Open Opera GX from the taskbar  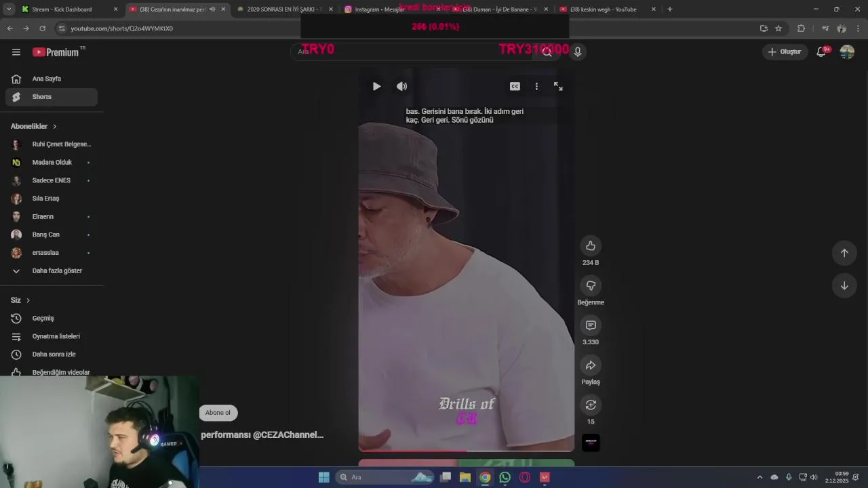524,477
